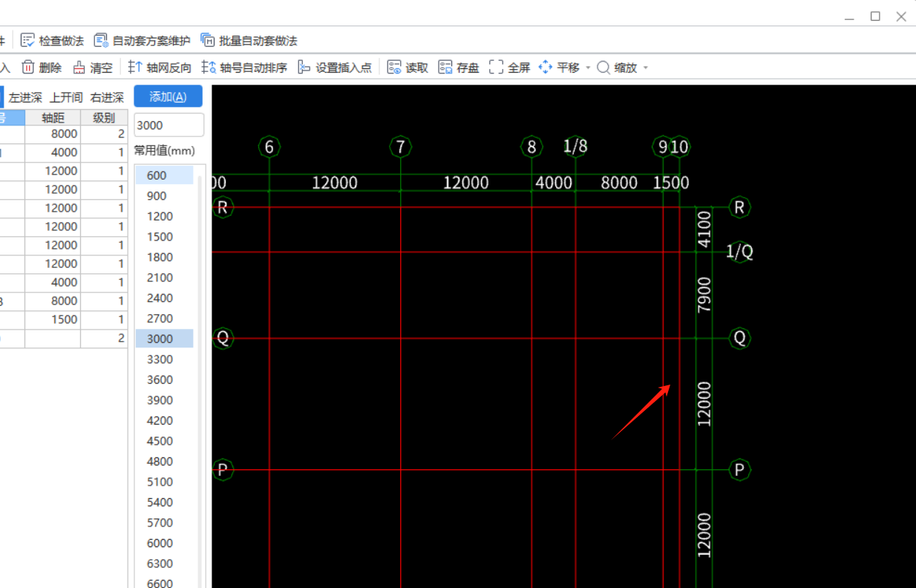Select 1800 in common values list
Screen dimensions: 916x588
[165, 257]
